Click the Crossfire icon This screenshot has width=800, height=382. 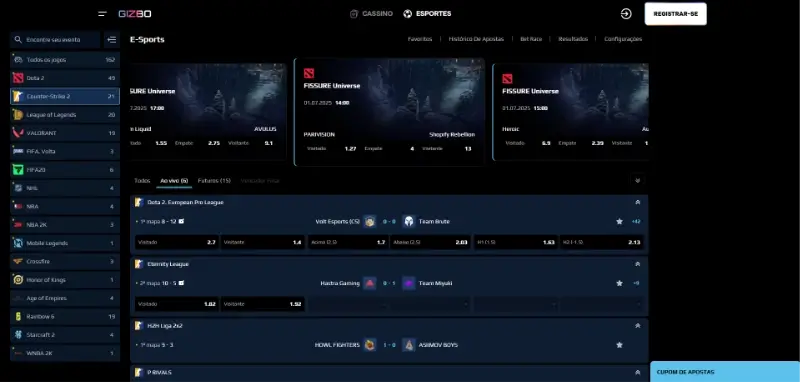pyautogui.click(x=18, y=262)
